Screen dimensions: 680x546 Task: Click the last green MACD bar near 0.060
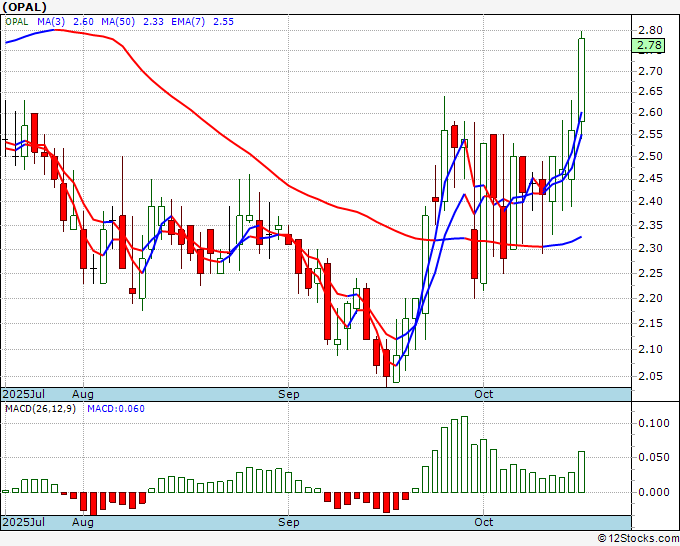582,472
